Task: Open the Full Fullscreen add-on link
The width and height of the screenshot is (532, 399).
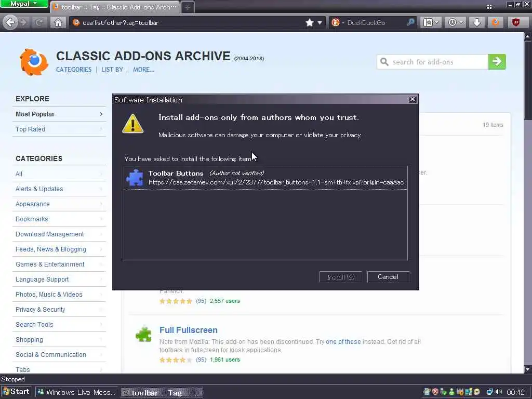Action: (x=188, y=330)
